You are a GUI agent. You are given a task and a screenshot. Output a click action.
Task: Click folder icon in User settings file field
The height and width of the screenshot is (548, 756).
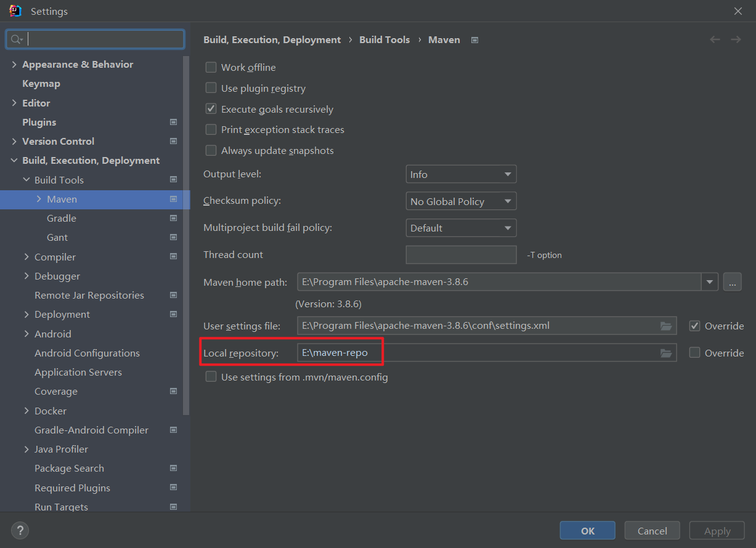click(665, 326)
